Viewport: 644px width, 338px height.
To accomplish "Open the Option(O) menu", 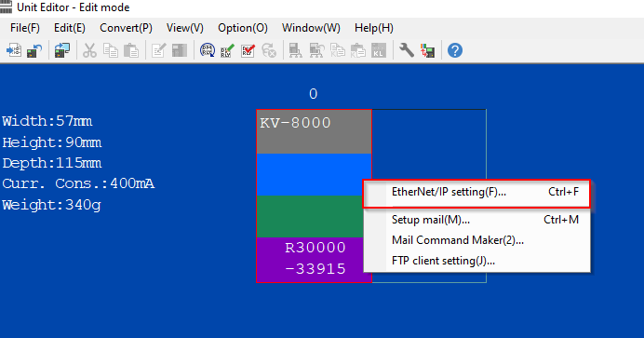I will [243, 28].
